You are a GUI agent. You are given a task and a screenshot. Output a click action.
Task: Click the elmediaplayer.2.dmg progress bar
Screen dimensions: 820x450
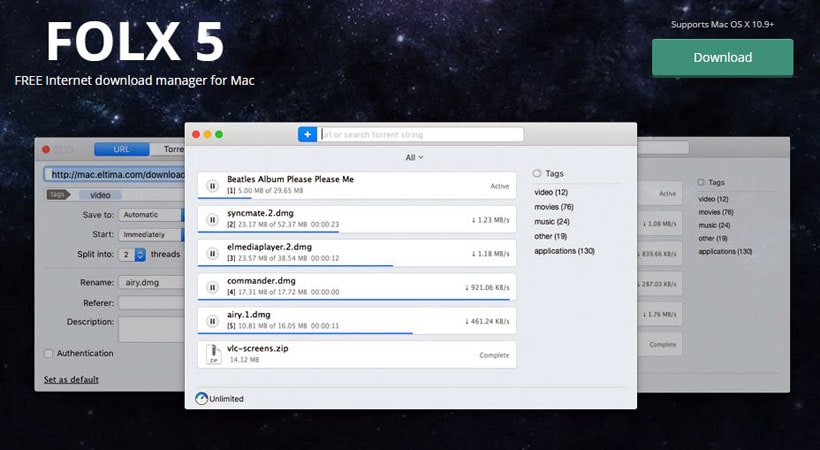[295, 266]
